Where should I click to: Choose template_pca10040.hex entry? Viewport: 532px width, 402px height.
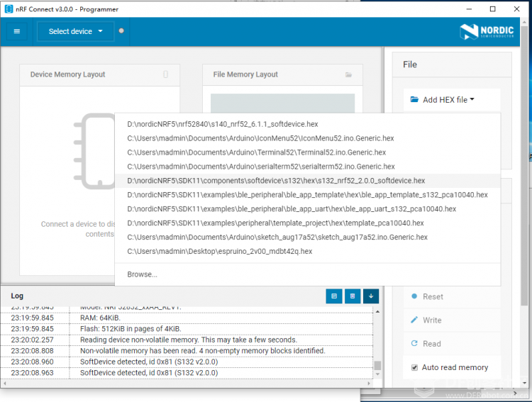tap(308, 223)
